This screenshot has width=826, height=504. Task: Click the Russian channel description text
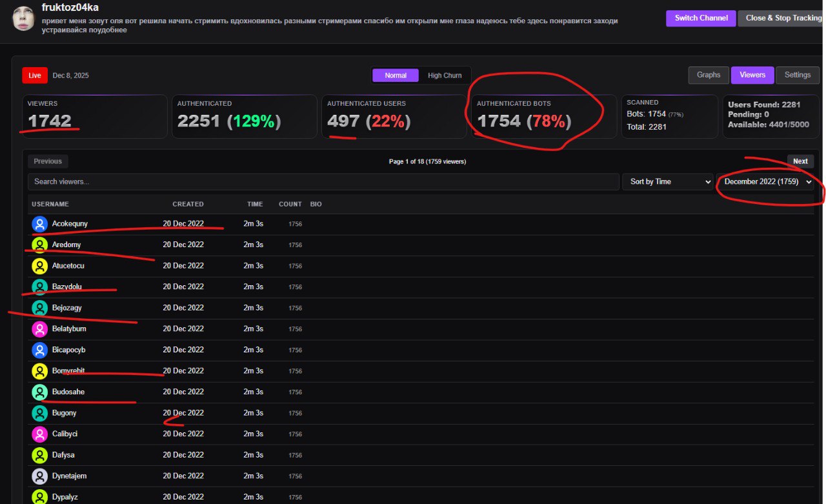(330, 25)
